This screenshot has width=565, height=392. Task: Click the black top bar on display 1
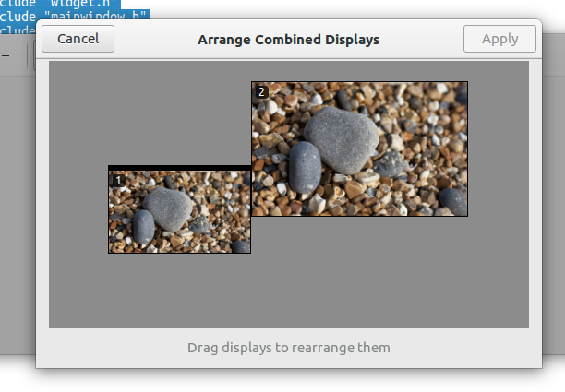(180, 168)
